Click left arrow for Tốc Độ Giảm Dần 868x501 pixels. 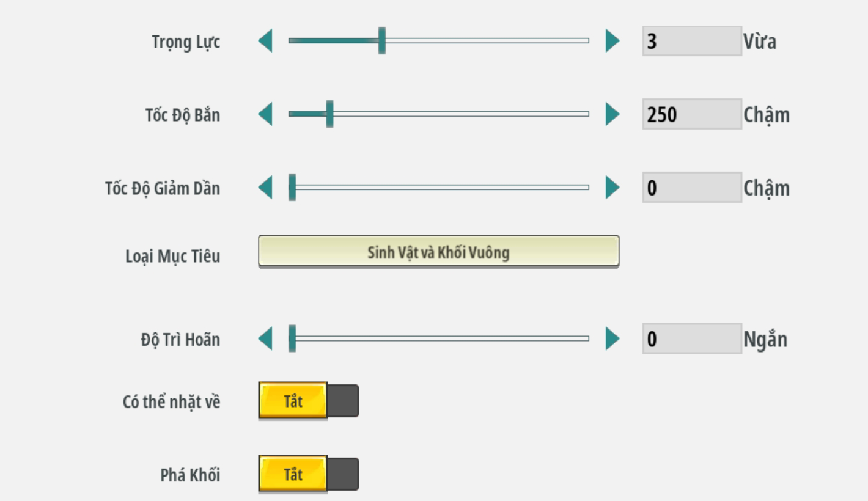pyautogui.click(x=266, y=188)
